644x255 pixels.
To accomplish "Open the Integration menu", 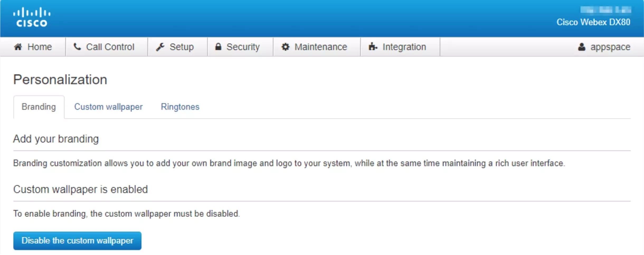I will 400,47.
